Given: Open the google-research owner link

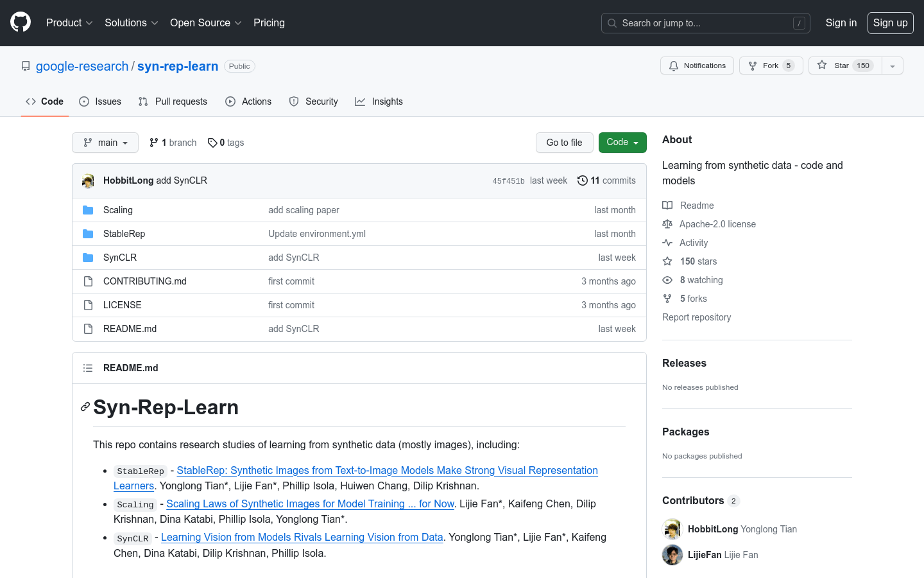Looking at the screenshot, I should [x=82, y=66].
